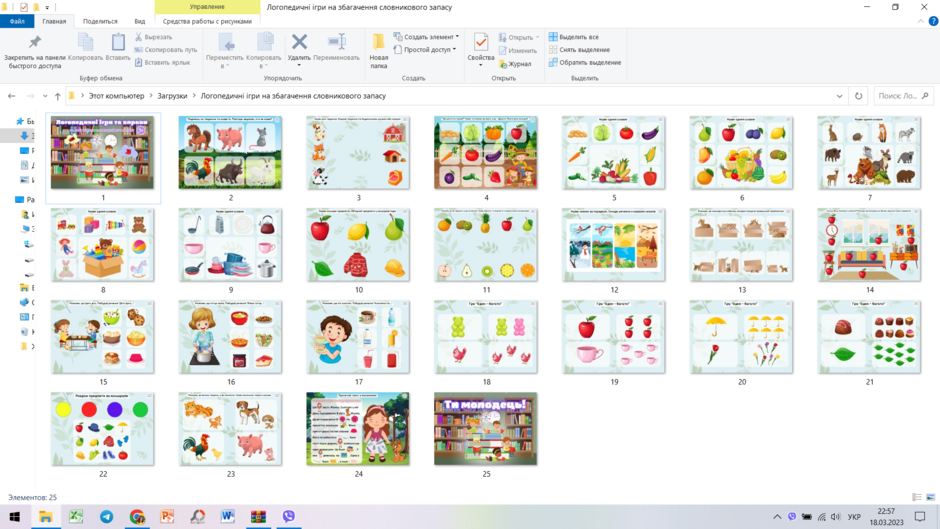This screenshot has height=529, width=940.
Task: Click Вставить ярлык command
Action: point(162,62)
